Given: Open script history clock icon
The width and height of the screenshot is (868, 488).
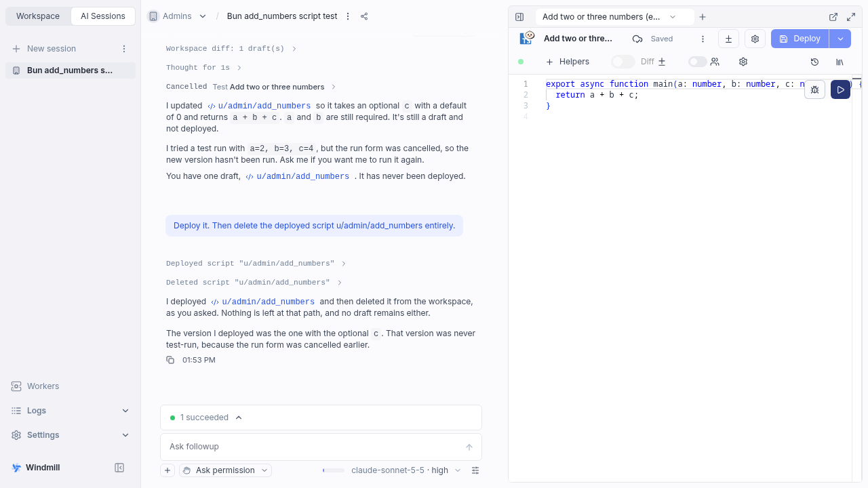Looking at the screenshot, I should (815, 62).
